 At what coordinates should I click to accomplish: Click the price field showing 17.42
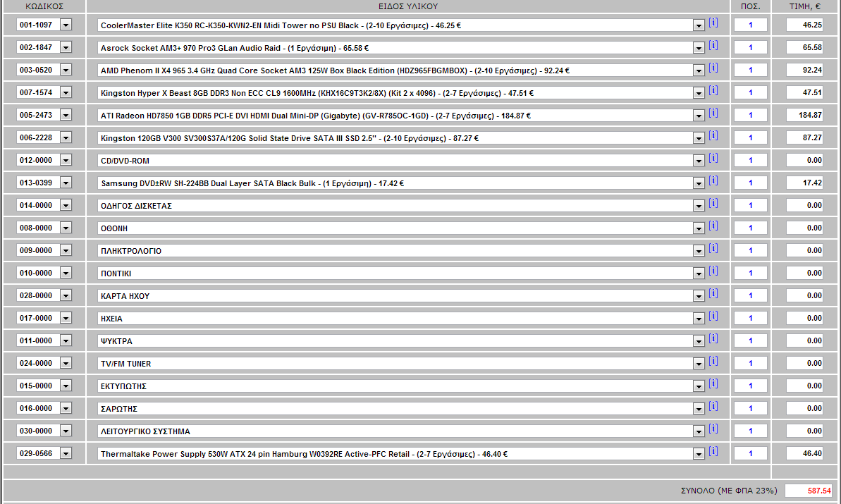pyautogui.click(x=804, y=183)
